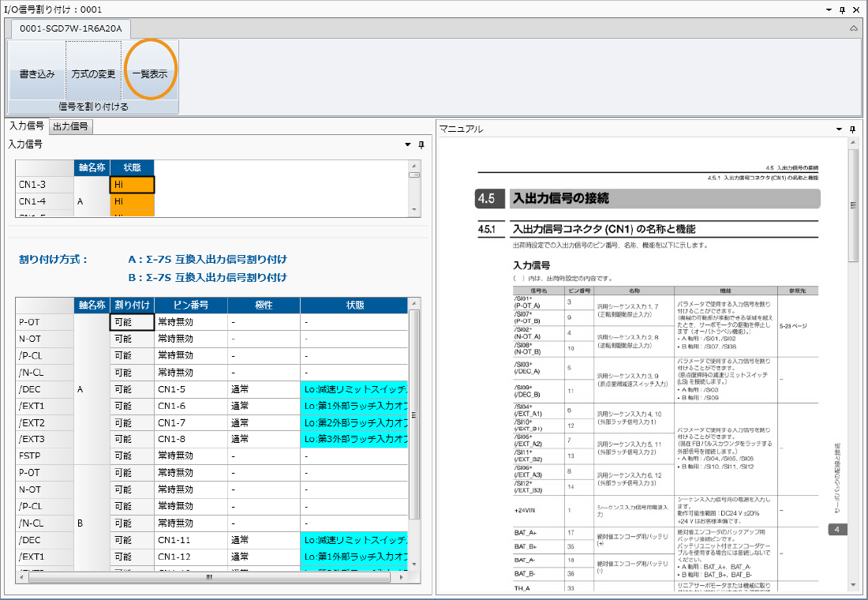
Task: Select the 入力信号 tab
Action: click(x=26, y=126)
